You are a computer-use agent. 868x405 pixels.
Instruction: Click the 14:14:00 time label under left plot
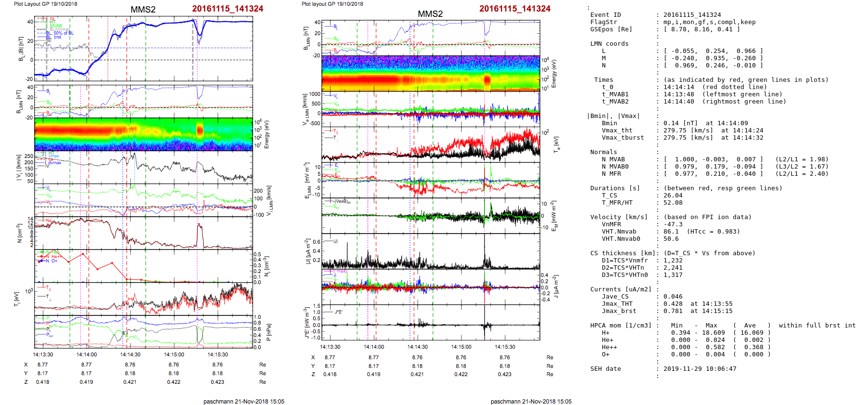click(x=87, y=354)
